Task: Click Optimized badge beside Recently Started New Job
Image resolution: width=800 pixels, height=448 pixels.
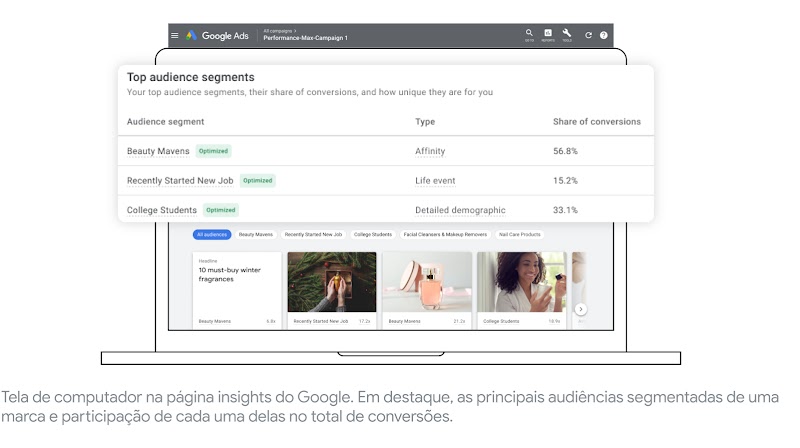Action: [258, 181]
